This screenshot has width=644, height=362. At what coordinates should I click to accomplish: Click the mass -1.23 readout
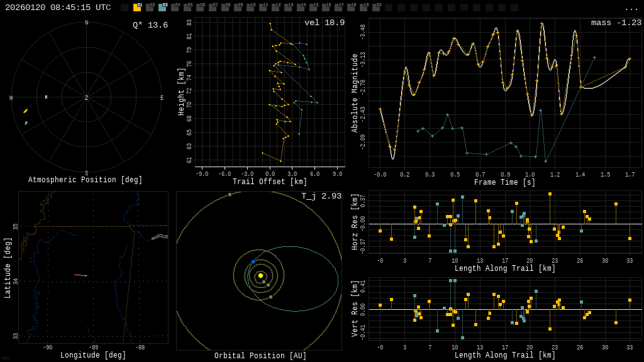[616, 23]
